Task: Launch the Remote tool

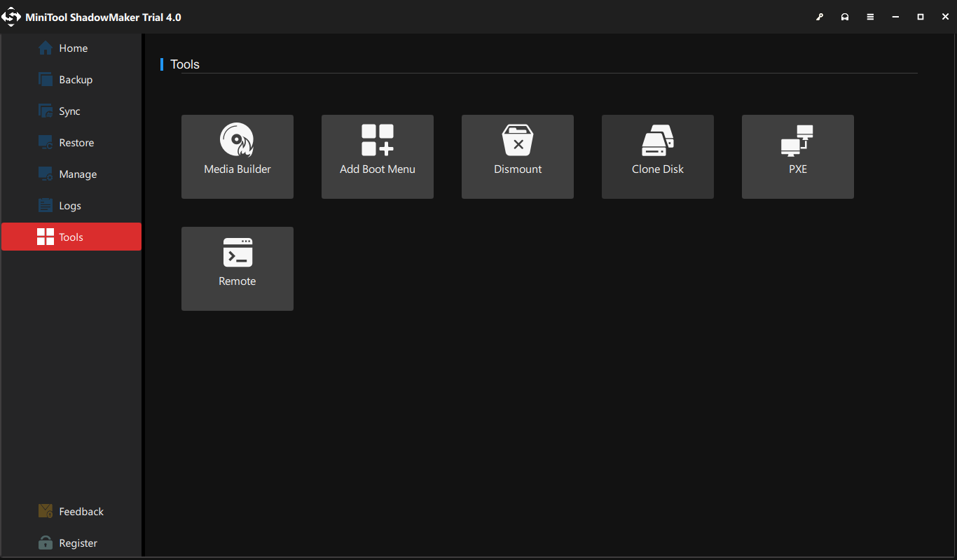Action: coord(237,269)
